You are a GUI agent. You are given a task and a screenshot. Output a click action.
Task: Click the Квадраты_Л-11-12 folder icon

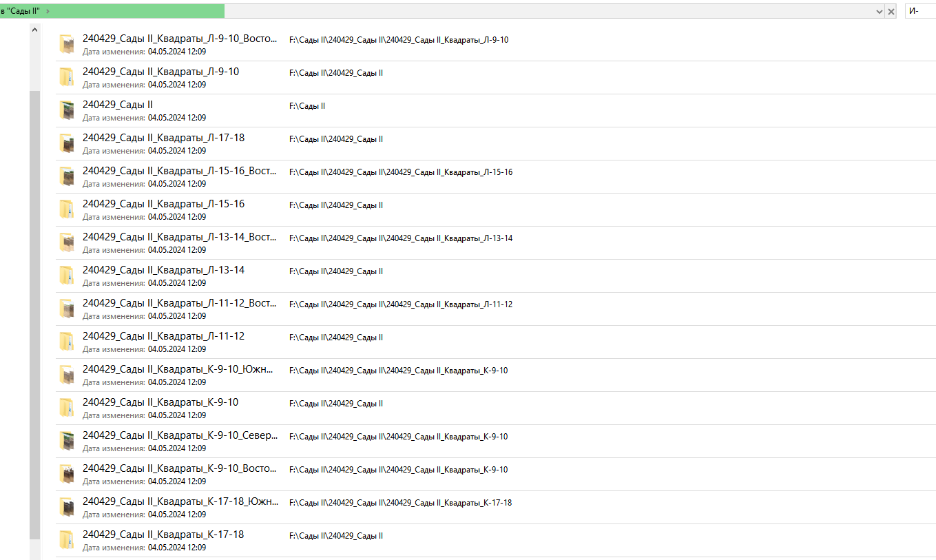pos(66,342)
